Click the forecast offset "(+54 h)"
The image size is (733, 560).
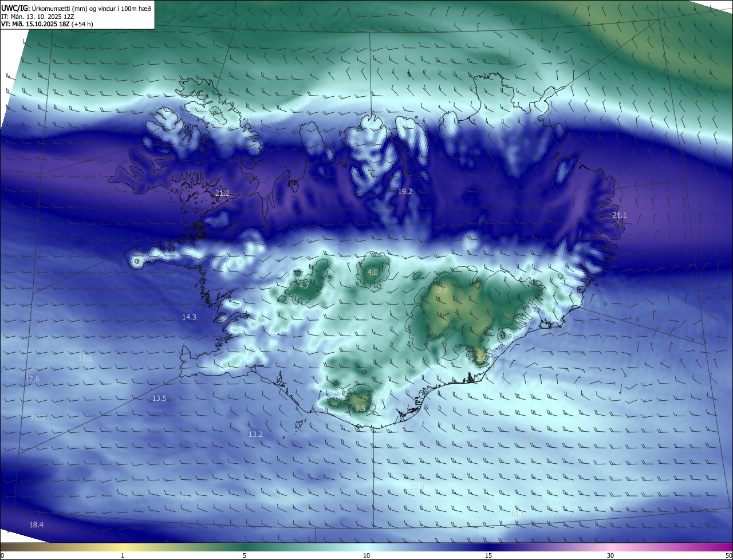pos(83,25)
